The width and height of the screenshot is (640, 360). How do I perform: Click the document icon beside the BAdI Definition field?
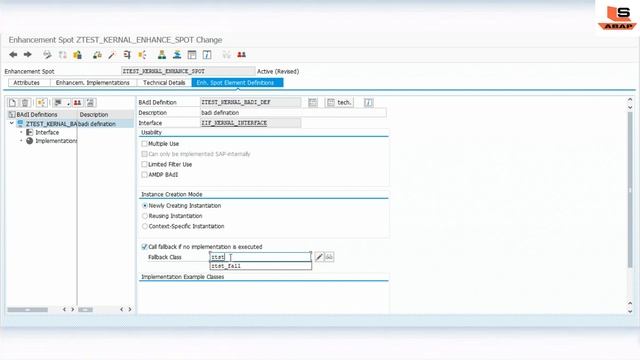[313, 102]
